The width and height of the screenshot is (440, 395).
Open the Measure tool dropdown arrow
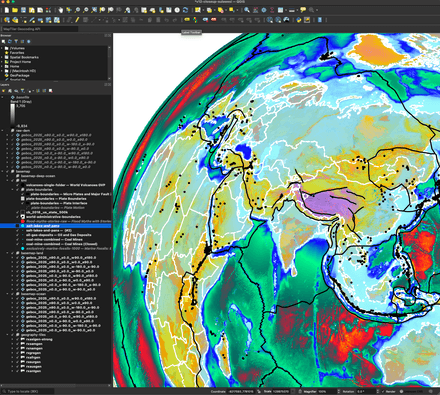296,10
